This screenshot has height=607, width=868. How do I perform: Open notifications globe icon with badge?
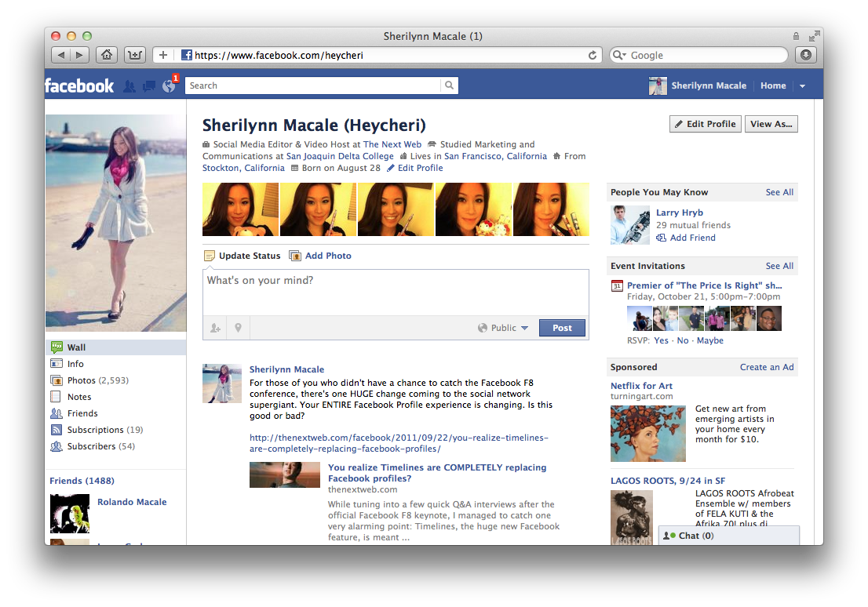170,85
